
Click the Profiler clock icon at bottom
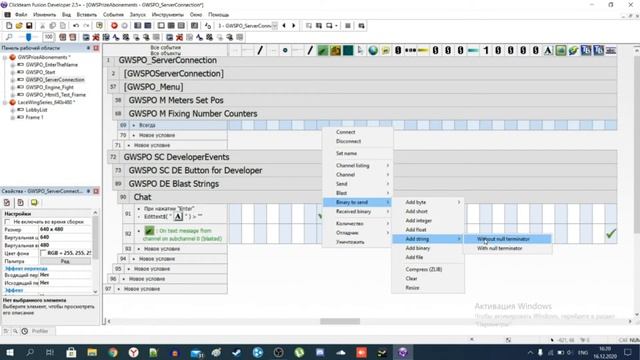[24, 331]
